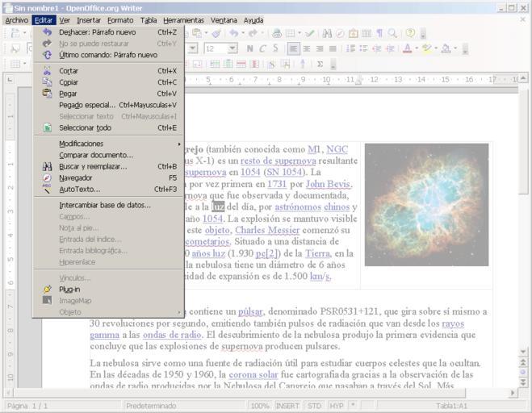Open the font size dropdown showing 12
The width and height of the screenshot is (532, 413).
(232, 48)
